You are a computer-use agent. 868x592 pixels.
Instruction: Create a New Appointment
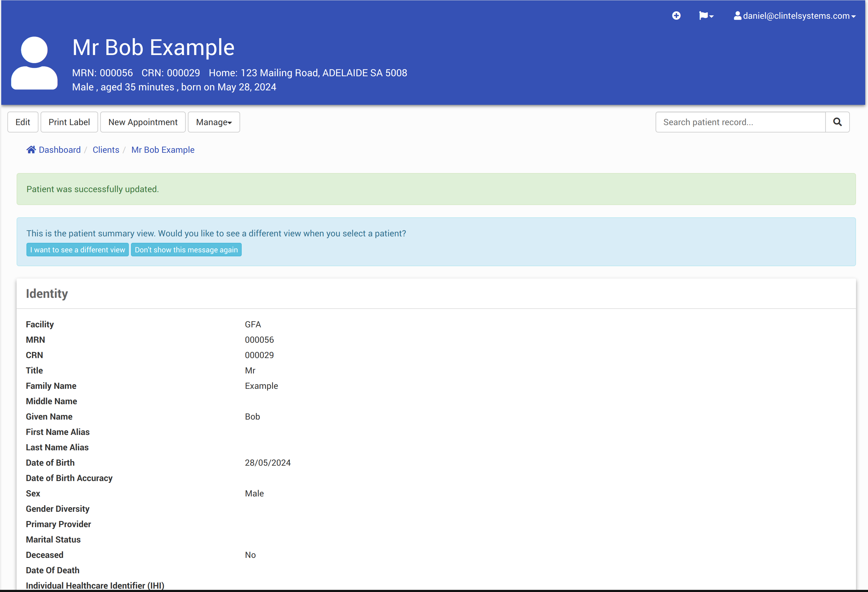tap(143, 122)
